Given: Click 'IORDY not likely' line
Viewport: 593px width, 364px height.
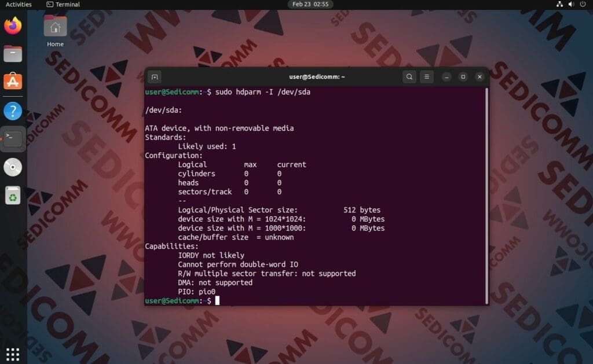Looking at the screenshot, I should click(x=211, y=255).
